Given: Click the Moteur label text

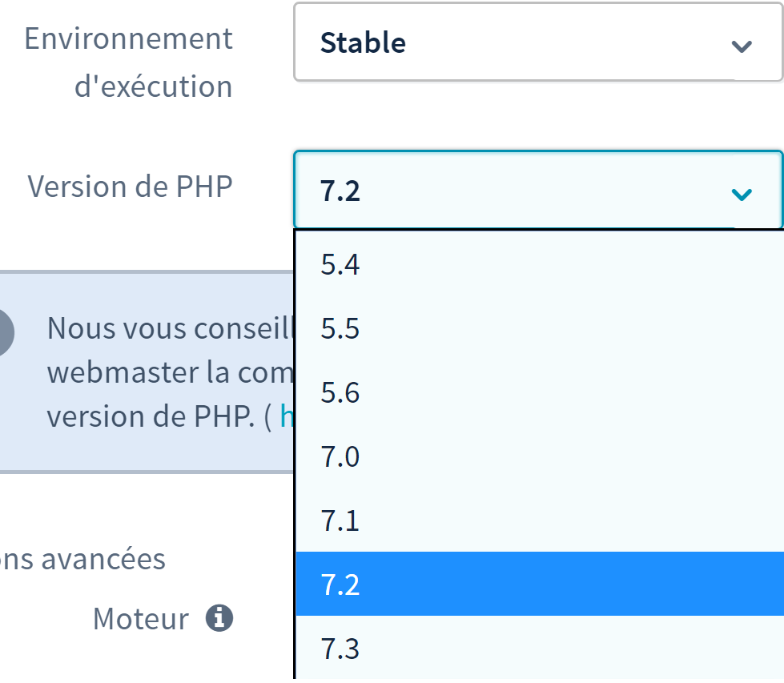Looking at the screenshot, I should [x=141, y=618].
